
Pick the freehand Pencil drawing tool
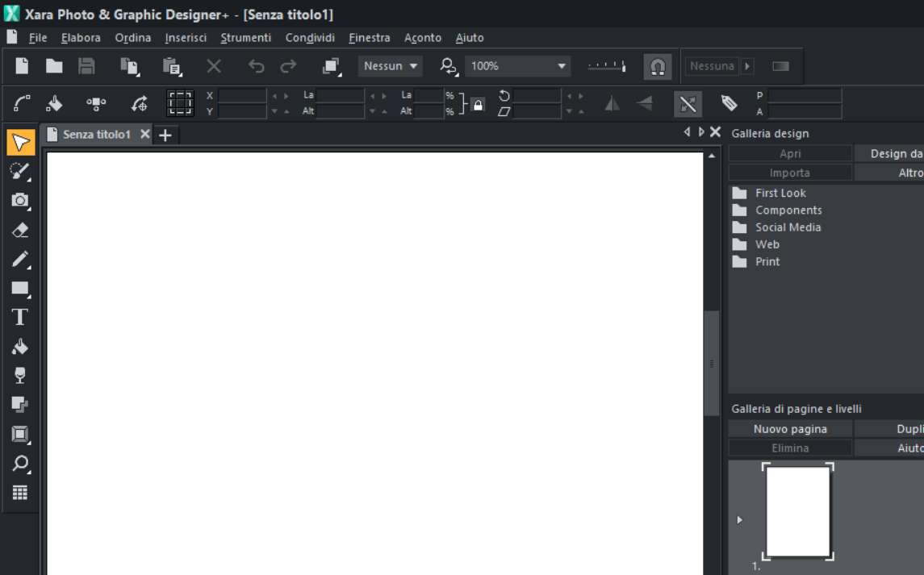coord(21,259)
